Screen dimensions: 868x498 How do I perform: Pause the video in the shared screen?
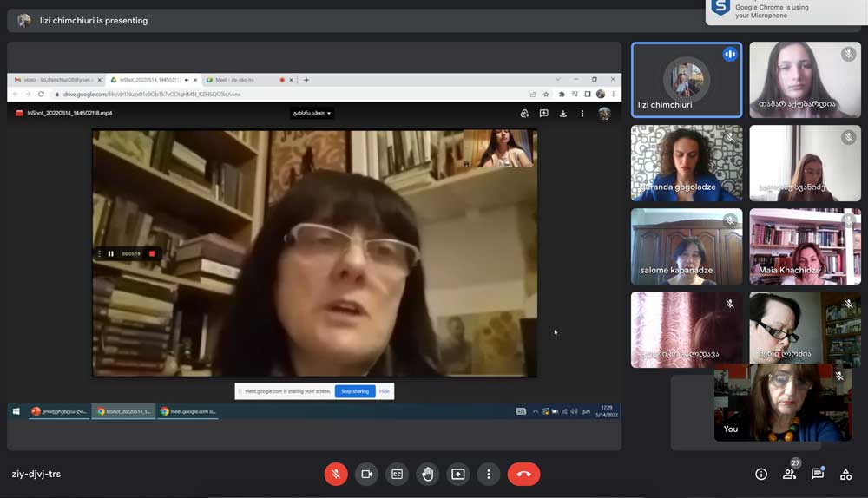[110, 253]
